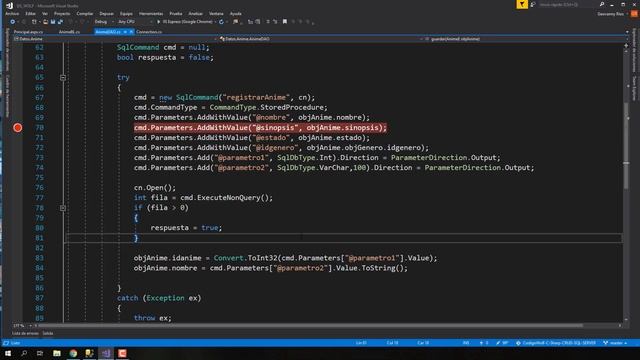
Task: Open the master git branch selector
Action: pyautogui.click(x=615, y=343)
